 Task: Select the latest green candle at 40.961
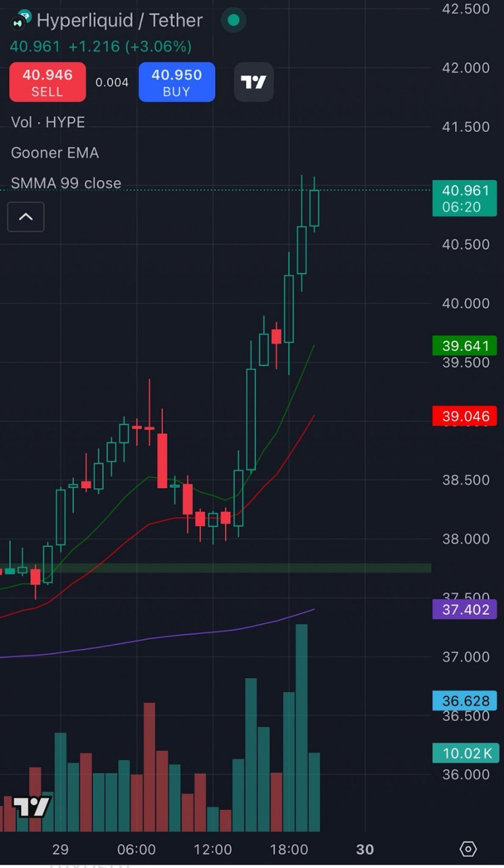314,208
